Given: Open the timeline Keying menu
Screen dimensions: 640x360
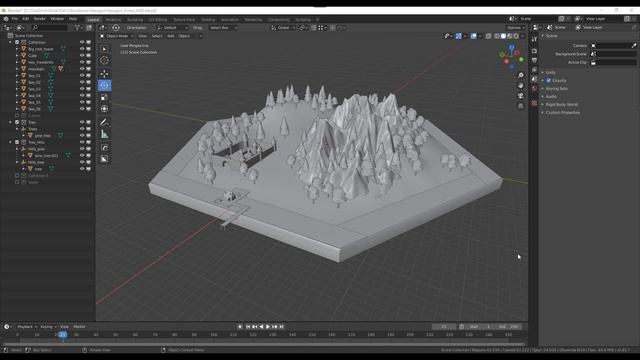Looking at the screenshot, I should pyautogui.click(x=48, y=327).
